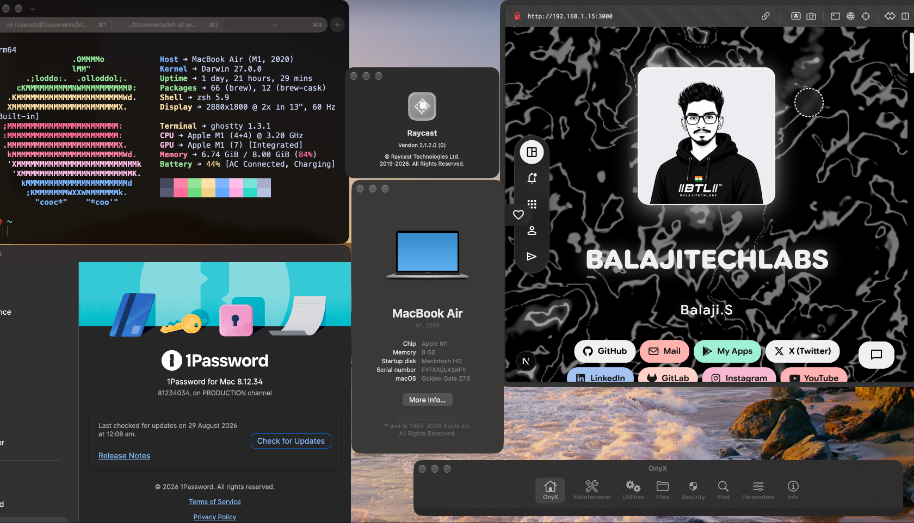
Task: Open the GitHub link button
Action: (x=605, y=351)
